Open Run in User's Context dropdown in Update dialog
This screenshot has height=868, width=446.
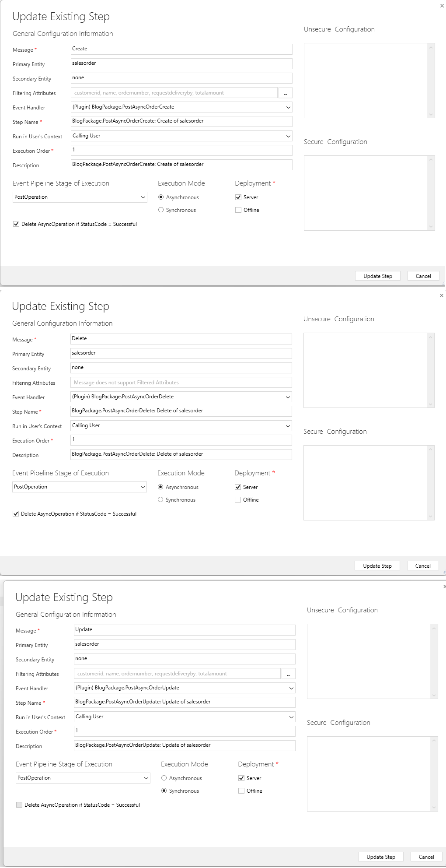coord(185,717)
